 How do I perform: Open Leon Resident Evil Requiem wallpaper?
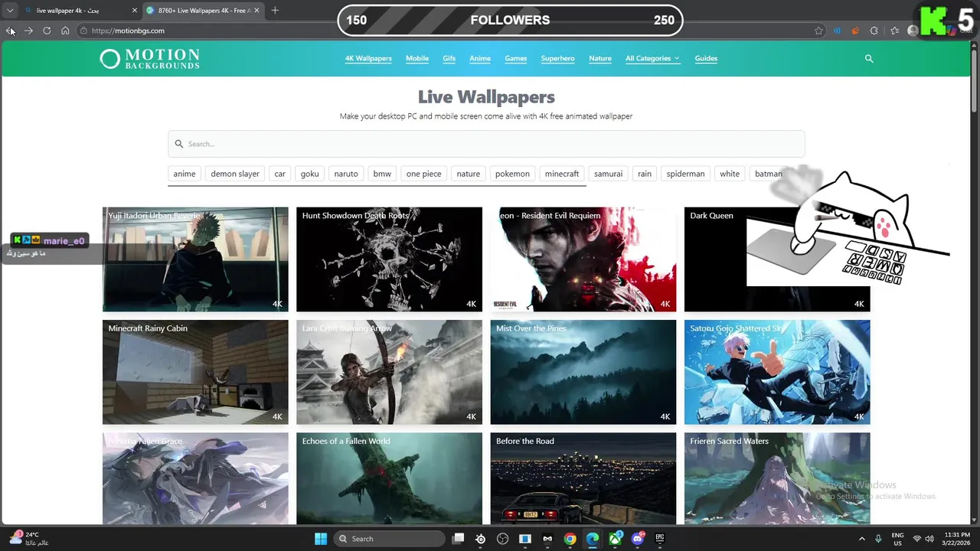click(x=583, y=259)
